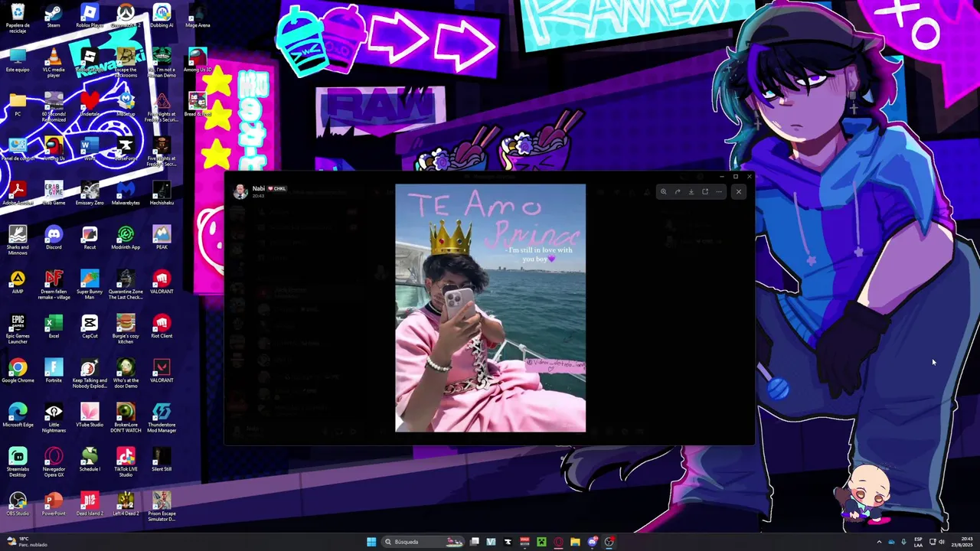The height and width of the screenshot is (551, 980).
Task: Open the Steam desktop shortcut
Action: tap(54, 16)
